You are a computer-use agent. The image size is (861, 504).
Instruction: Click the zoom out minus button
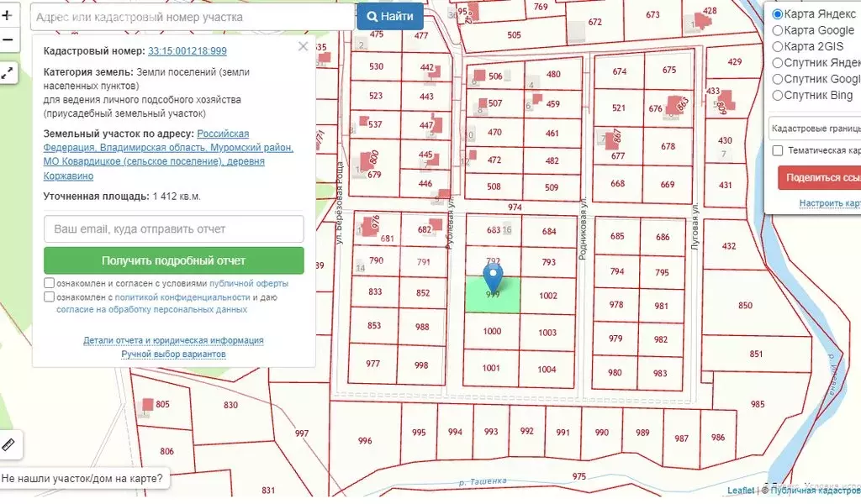click(8, 39)
